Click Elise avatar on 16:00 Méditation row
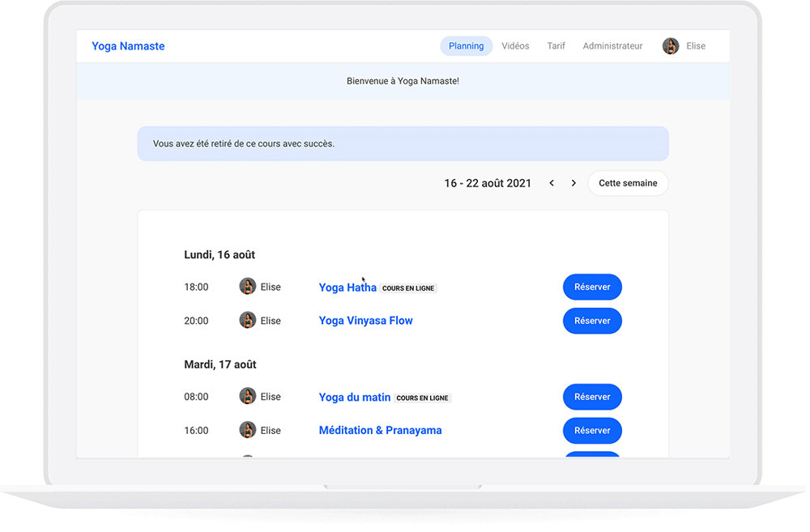This screenshot has width=810, height=532. pyautogui.click(x=248, y=430)
